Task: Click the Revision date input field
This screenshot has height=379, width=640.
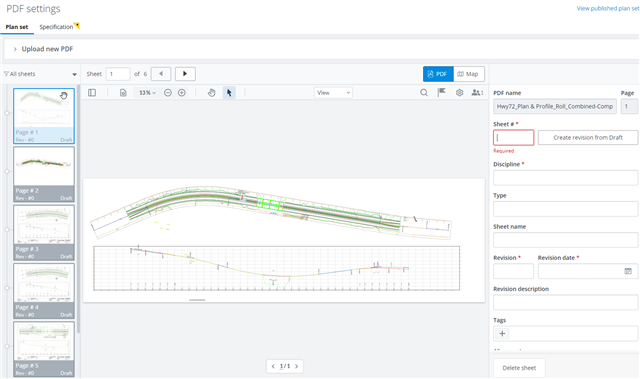Action: pos(588,271)
